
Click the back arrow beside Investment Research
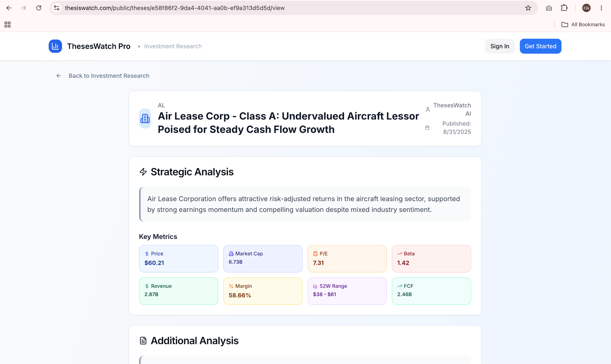tap(59, 76)
